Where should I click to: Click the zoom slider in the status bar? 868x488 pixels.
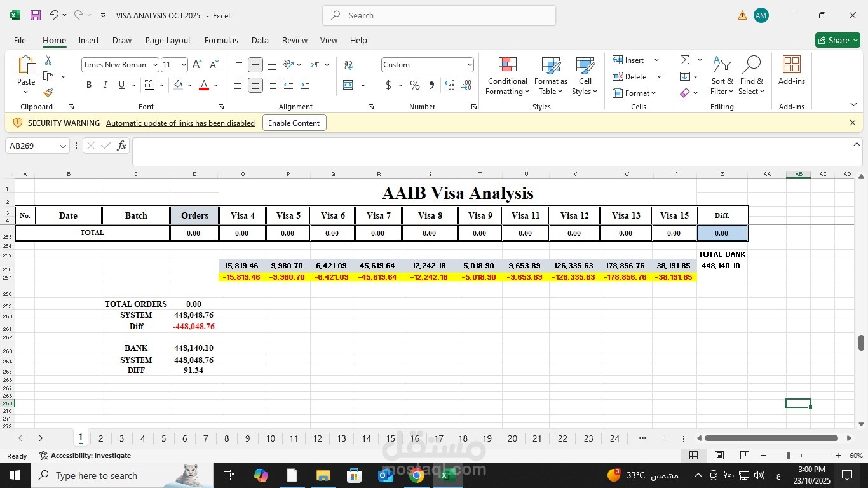coord(801,456)
